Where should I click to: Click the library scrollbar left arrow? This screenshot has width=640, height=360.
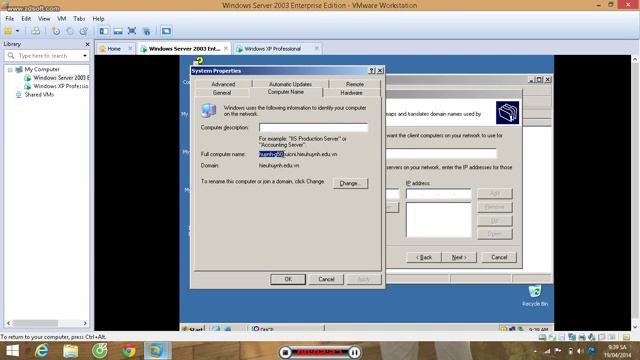8,323
